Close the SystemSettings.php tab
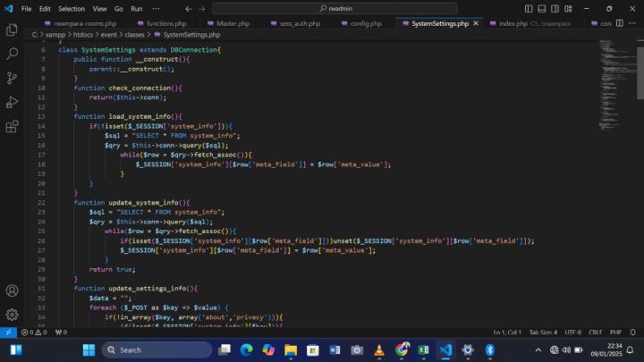 click(x=477, y=23)
